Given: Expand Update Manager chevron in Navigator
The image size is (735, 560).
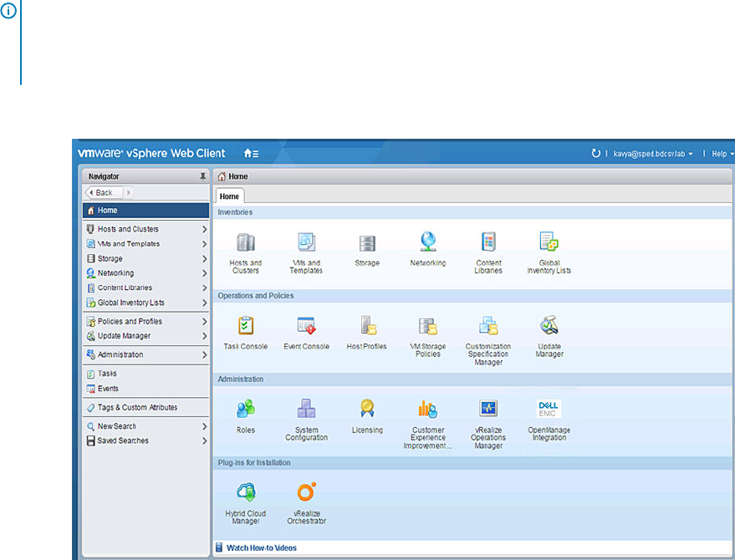Looking at the screenshot, I should (204, 336).
